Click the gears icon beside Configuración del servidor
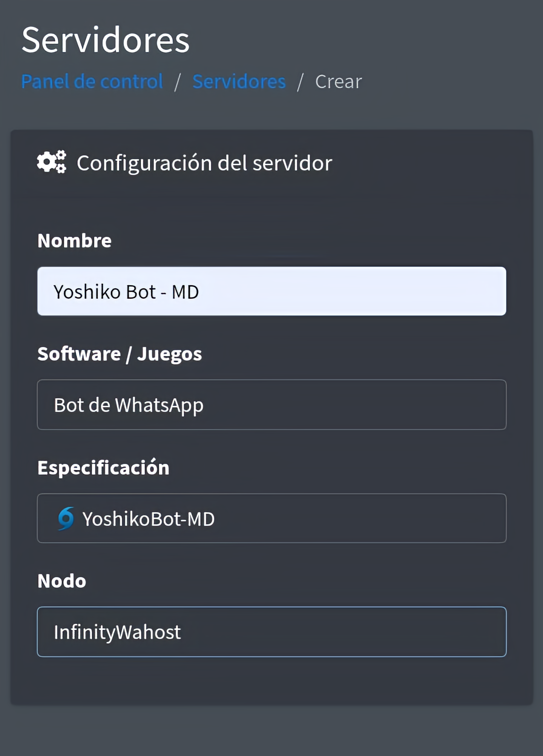The image size is (543, 756). click(x=52, y=162)
